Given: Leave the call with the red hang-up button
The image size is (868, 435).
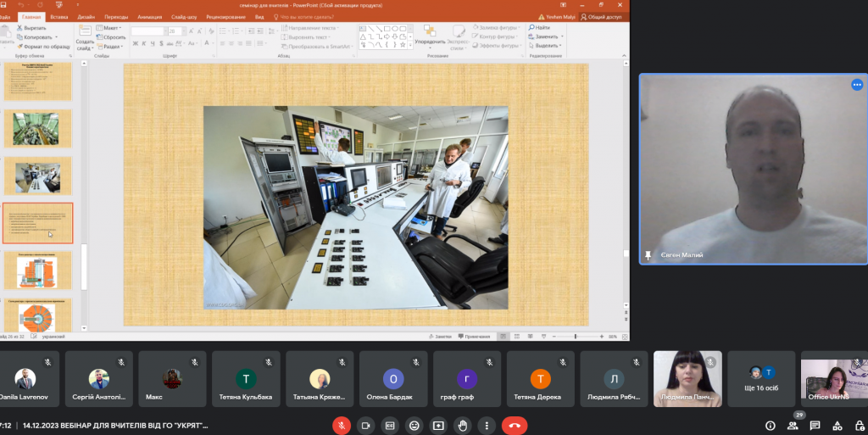Looking at the screenshot, I should coord(514,425).
